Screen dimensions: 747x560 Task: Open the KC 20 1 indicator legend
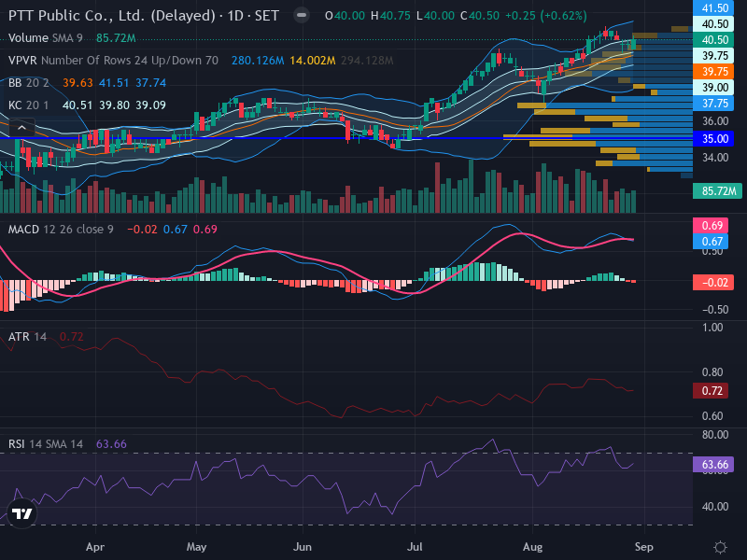(x=29, y=105)
